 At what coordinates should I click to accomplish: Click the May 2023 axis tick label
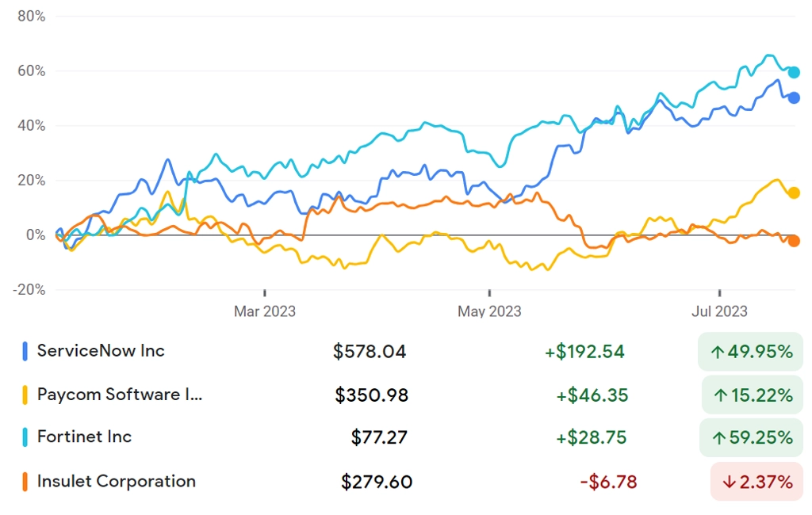(489, 311)
